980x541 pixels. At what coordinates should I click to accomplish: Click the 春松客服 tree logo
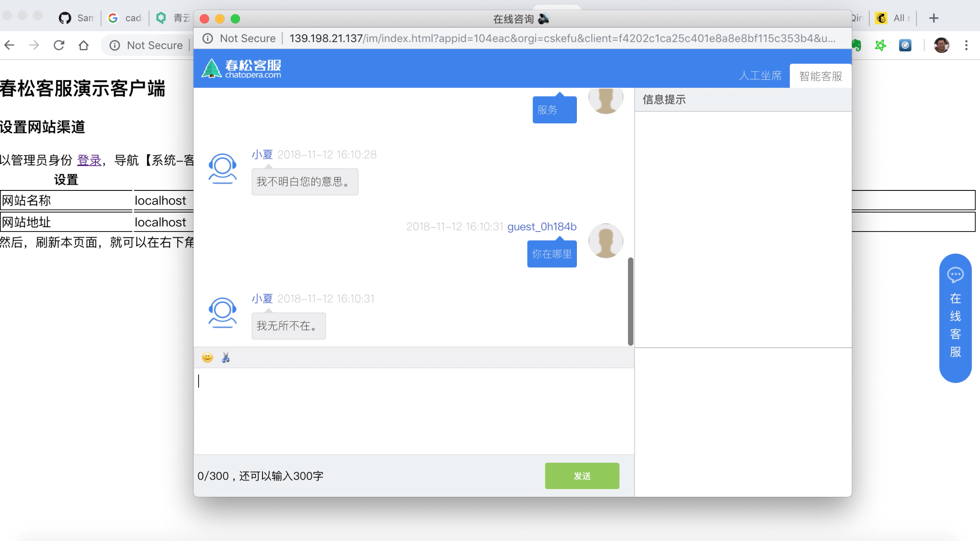211,68
